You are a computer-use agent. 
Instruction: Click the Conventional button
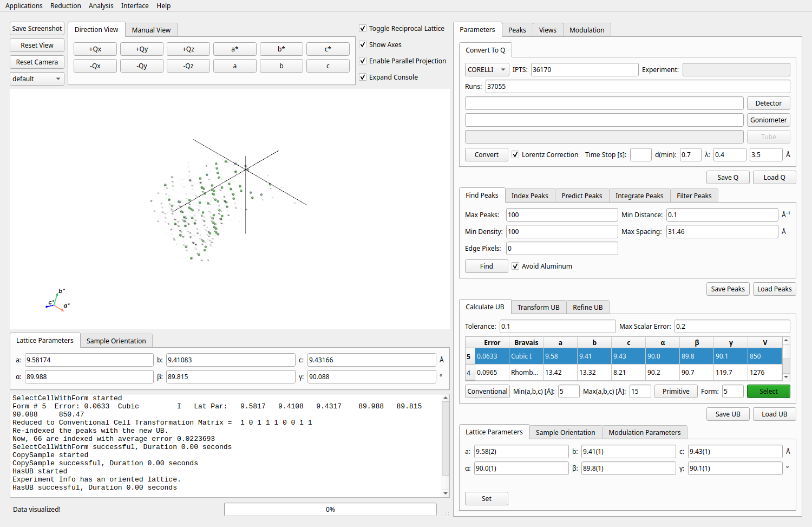click(x=488, y=392)
